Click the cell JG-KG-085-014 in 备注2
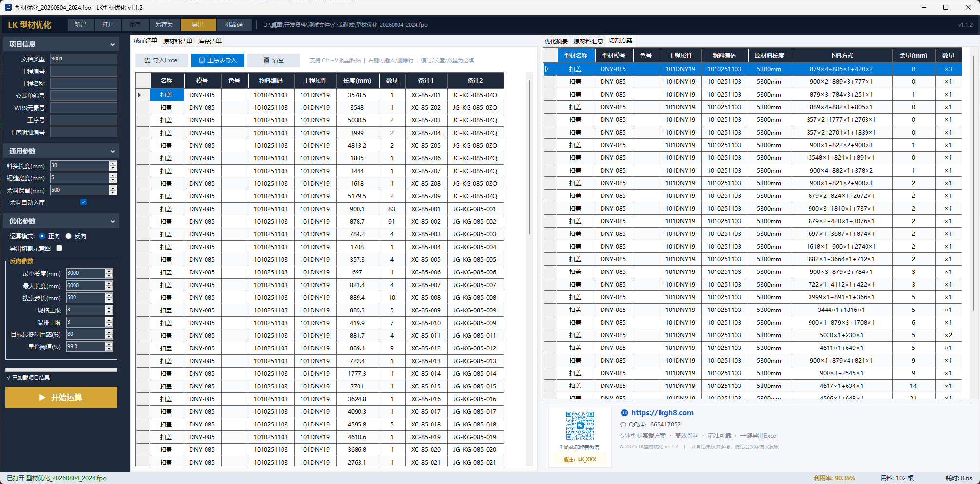Viewport: 980px width, 484px height. click(475, 374)
